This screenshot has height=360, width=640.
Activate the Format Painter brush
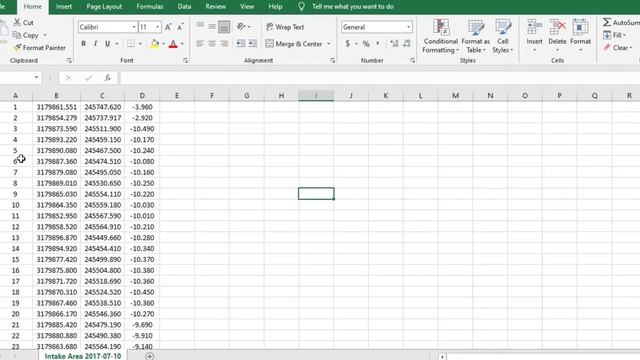click(17, 48)
